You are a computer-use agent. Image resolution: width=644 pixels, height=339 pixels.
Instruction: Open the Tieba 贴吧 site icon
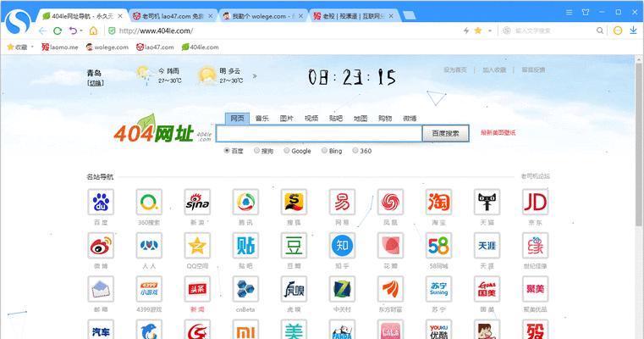tap(245, 246)
